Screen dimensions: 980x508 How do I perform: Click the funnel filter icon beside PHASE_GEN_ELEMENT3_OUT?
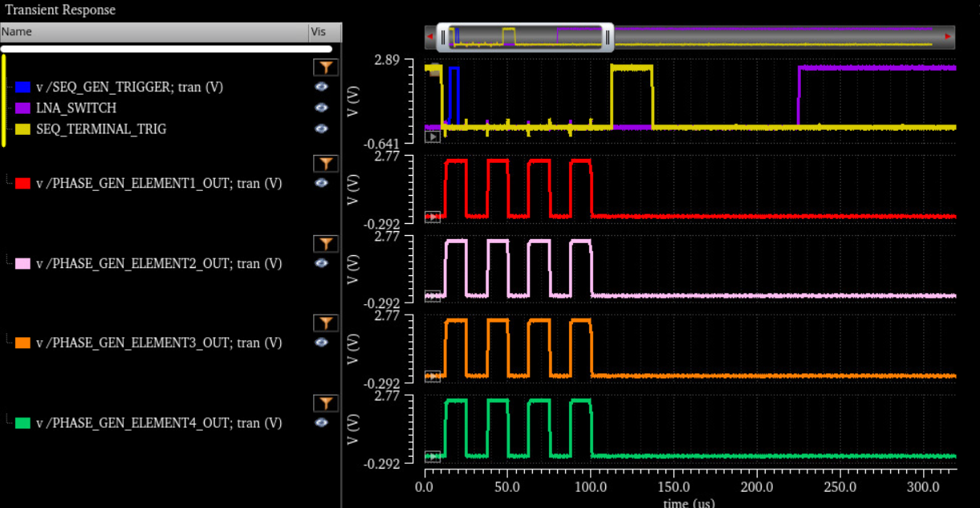pyautogui.click(x=325, y=323)
